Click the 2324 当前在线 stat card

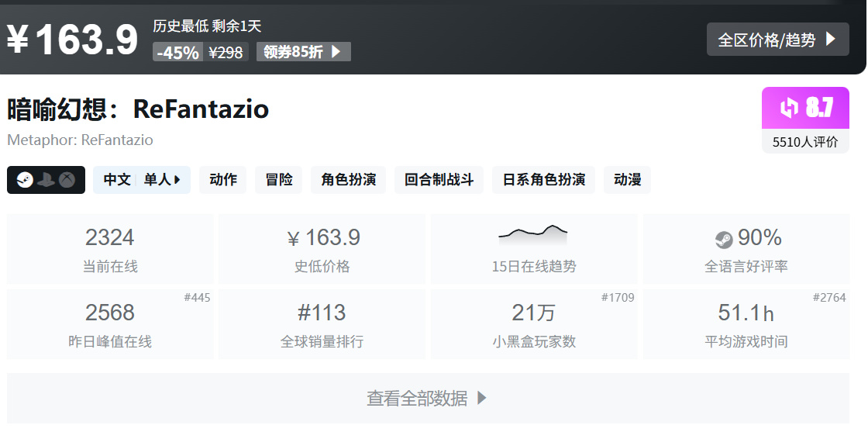tap(109, 249)
